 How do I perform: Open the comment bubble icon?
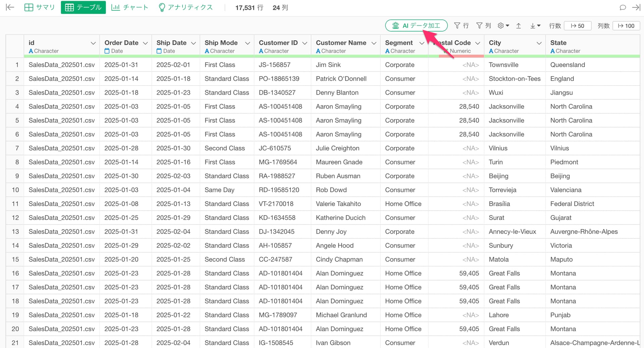pyautogui.click(x=623, y=7)
